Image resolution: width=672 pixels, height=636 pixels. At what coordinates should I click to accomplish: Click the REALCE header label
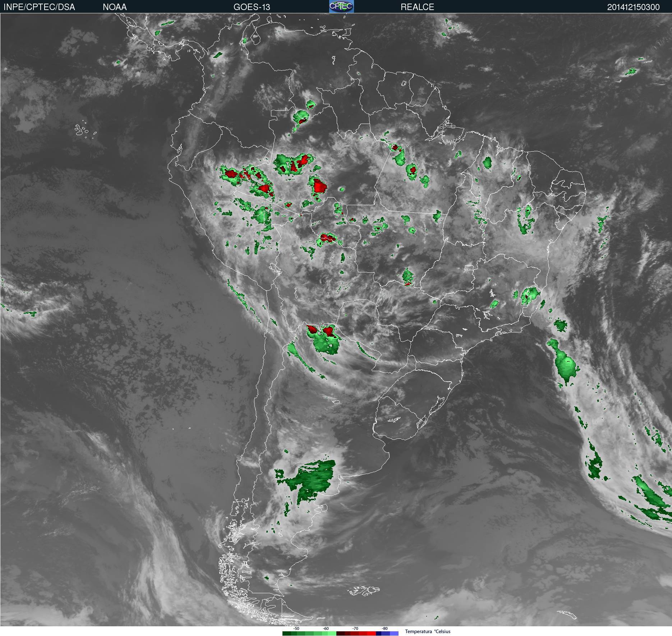[x=417, y=7]
